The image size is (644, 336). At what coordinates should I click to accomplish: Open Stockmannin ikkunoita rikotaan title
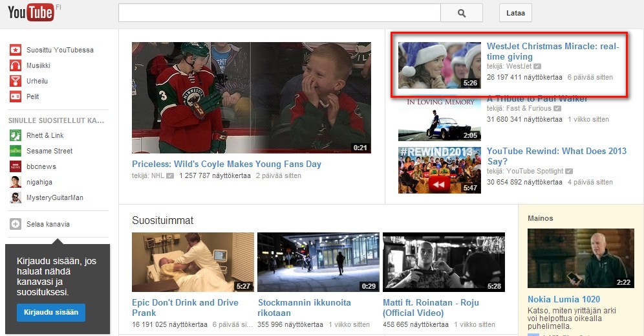(x=305, y=308)
